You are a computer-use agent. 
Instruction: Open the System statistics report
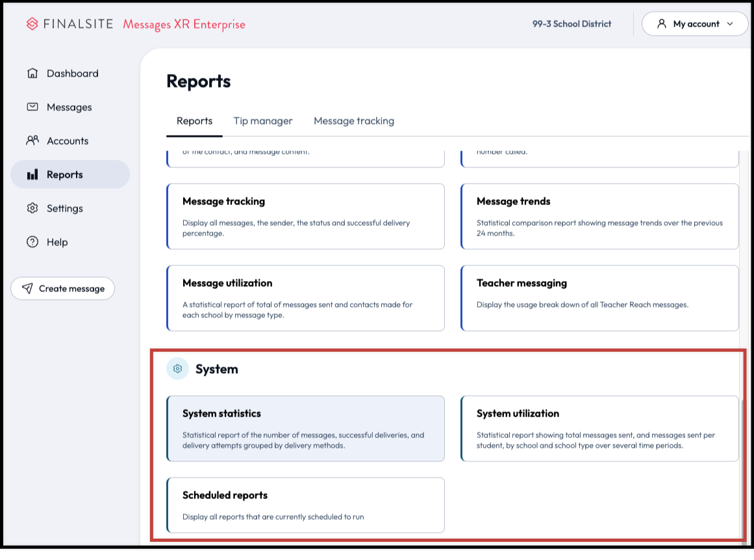click(305, 428)
